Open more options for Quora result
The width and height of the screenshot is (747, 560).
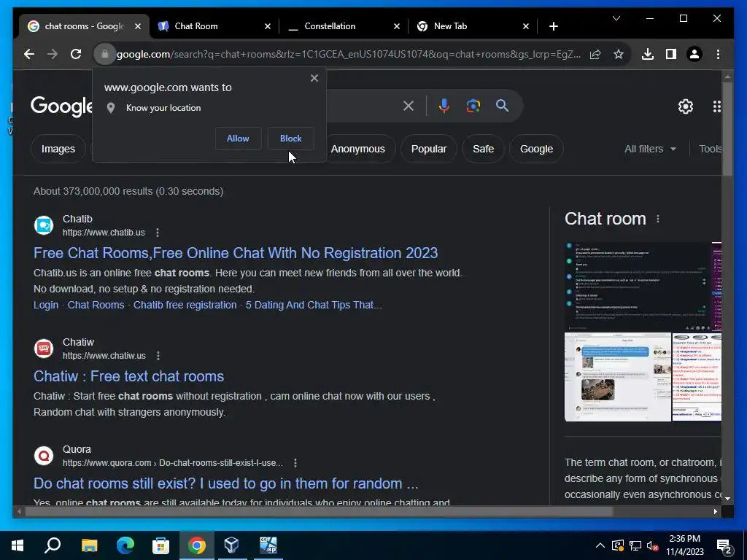(x=295, y=463)
